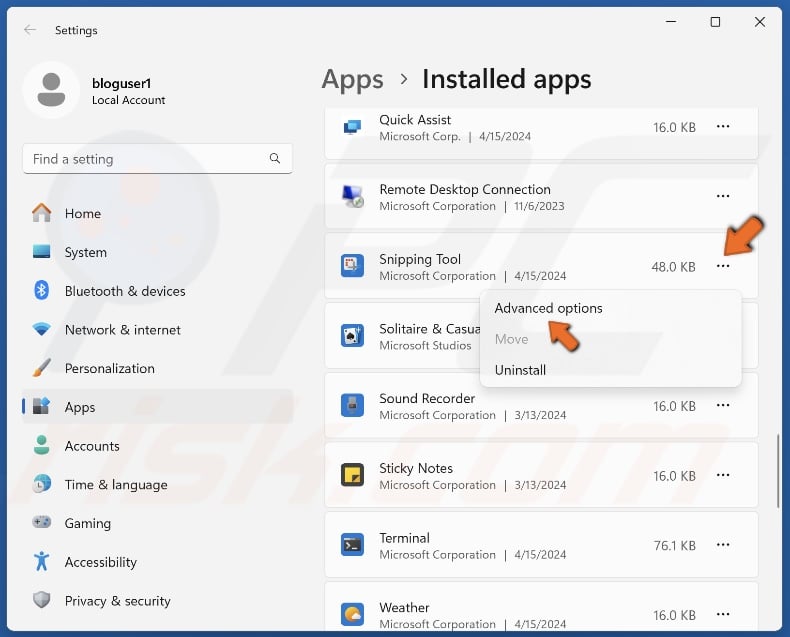790x637 pixels.
Task: Open System settings
Action: [x=158, y=252]
